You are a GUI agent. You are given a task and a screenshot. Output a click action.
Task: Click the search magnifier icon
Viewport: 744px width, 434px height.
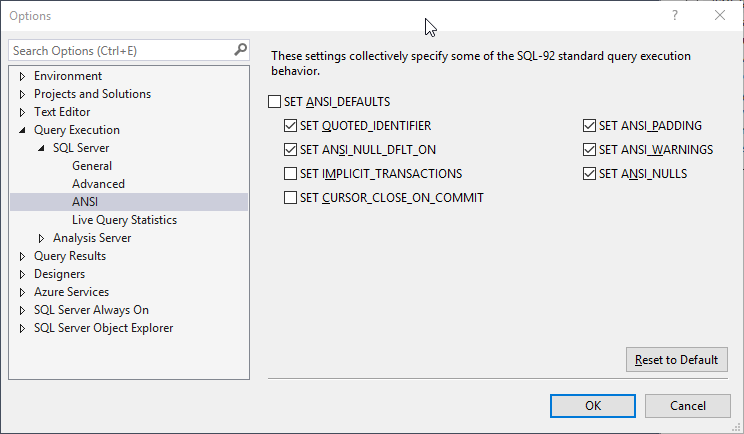click(240, 49)
